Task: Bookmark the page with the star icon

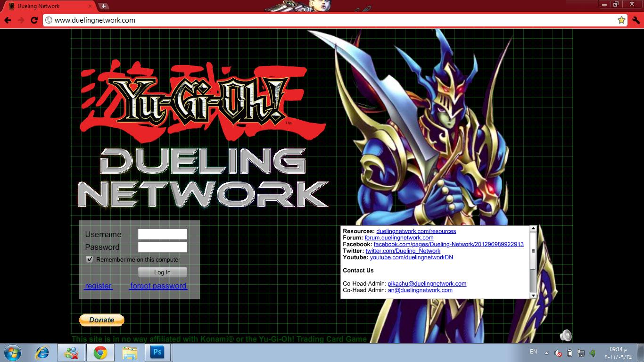Action: click(x=621, y=20)
